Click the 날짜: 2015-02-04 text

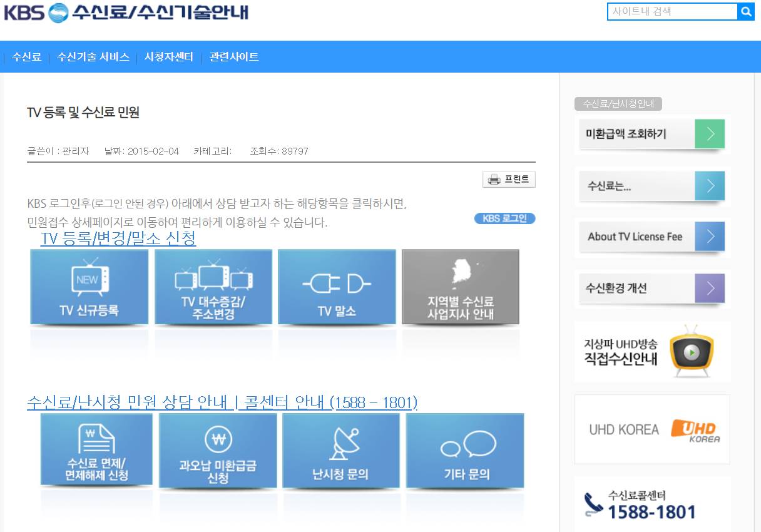click(141, 151)
